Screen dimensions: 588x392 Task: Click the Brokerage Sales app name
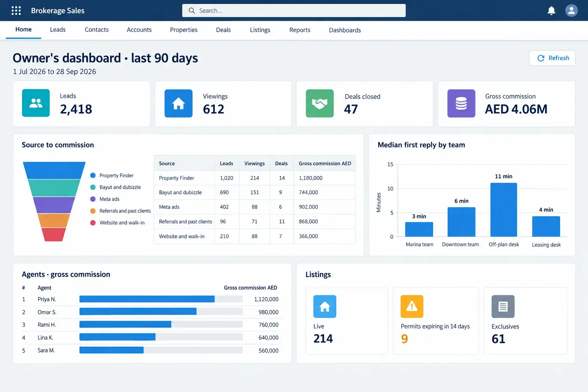tap(58, 11)
